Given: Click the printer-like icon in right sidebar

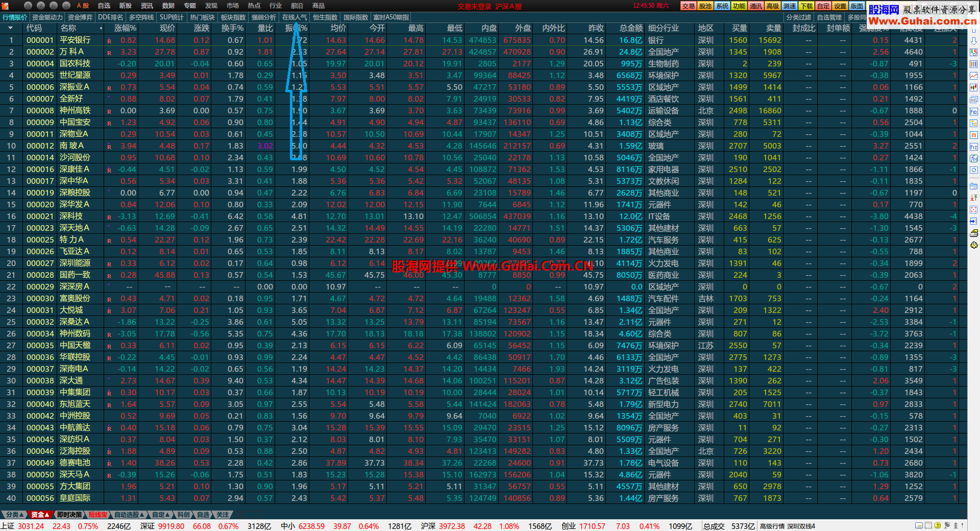Looking at the screenshot, I should [x=973, y=233].
